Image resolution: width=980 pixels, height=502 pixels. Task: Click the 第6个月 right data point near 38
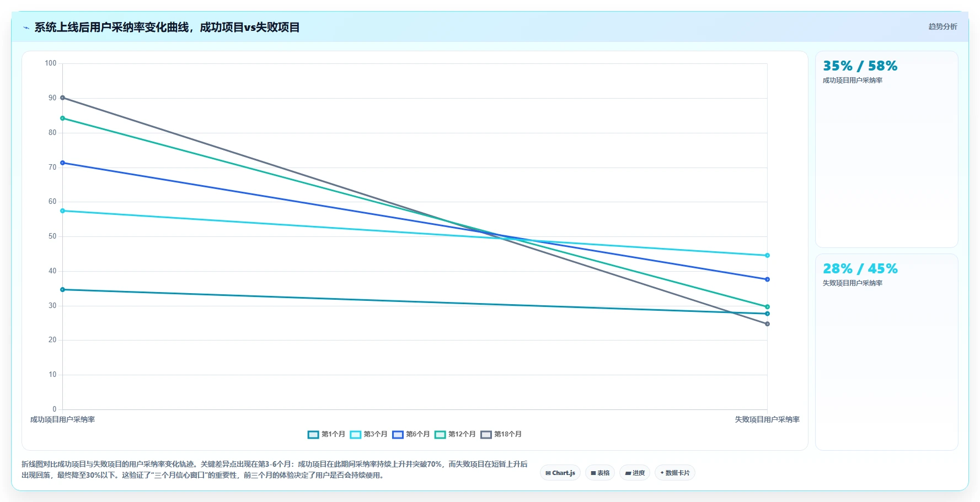[x=767, y=279]
